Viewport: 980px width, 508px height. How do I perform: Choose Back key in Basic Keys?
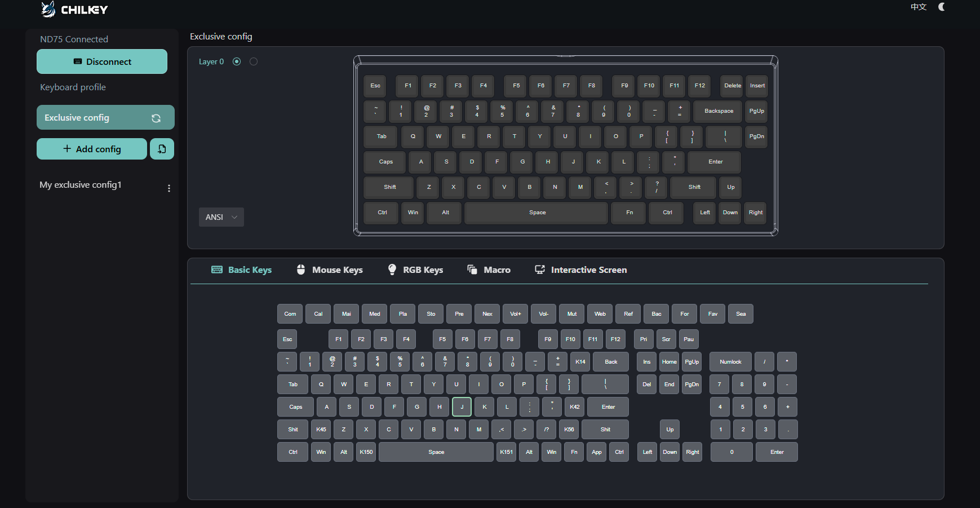[611, 362]
